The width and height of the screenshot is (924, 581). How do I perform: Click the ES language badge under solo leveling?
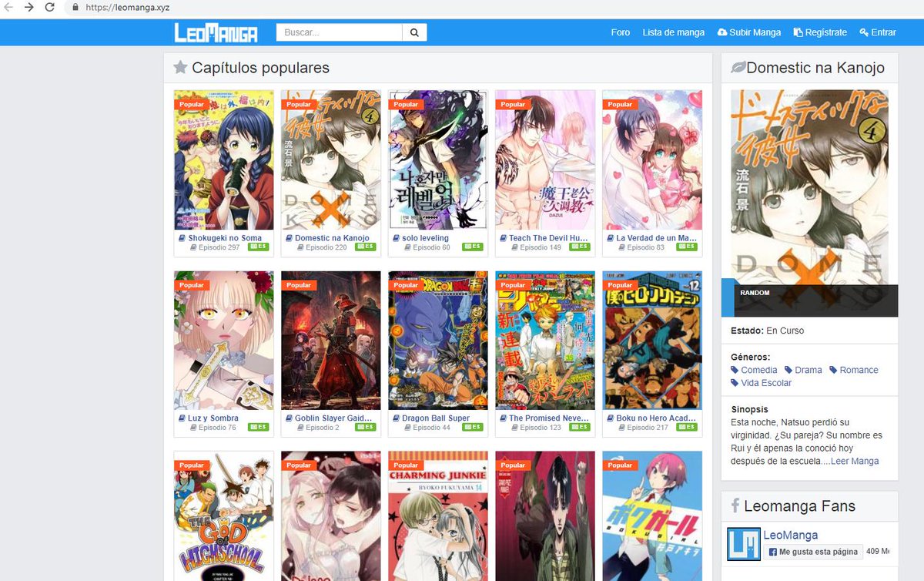coord(472,247)
